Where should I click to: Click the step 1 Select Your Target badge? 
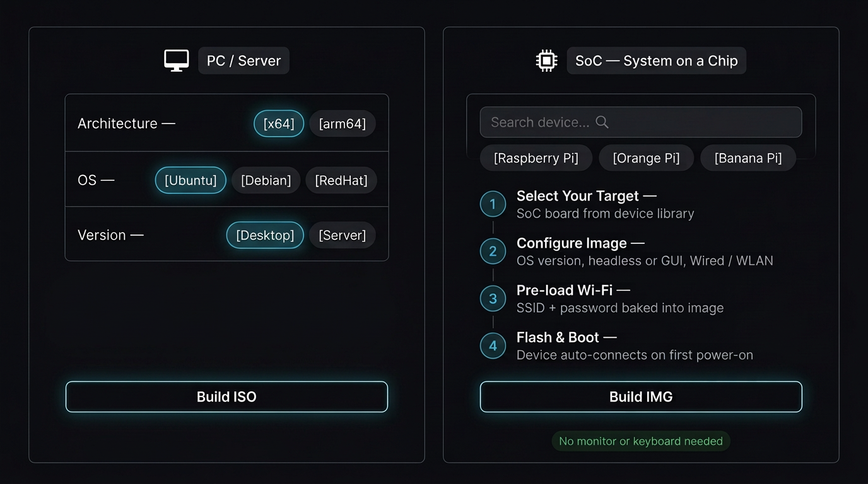point(493,204)
